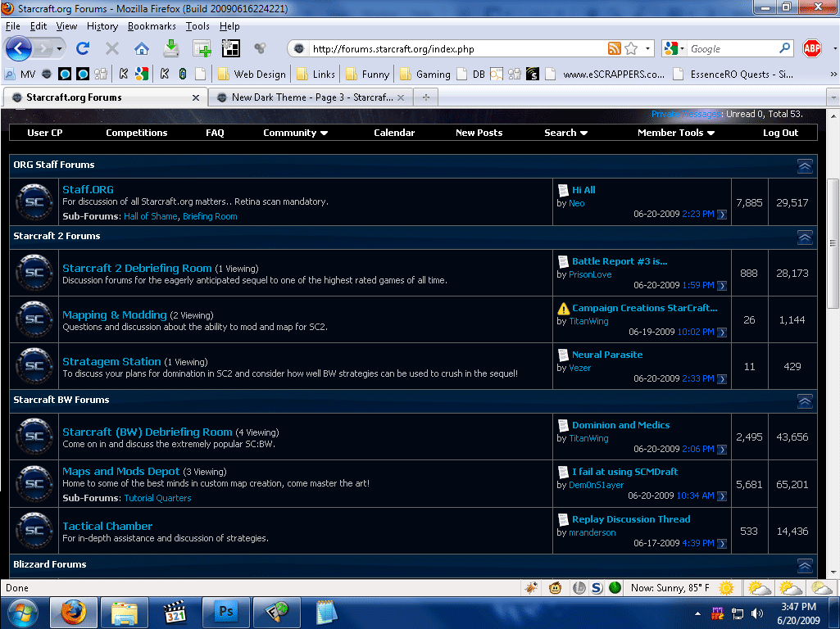View PrisonLove's profile

click(x=590, y=274)
